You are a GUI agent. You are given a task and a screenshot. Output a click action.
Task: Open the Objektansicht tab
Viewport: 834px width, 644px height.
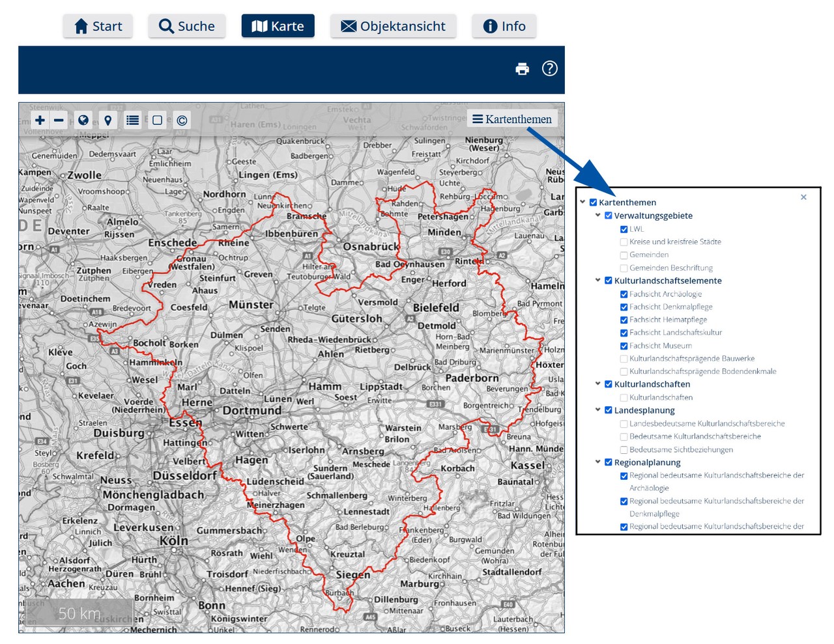394,26
